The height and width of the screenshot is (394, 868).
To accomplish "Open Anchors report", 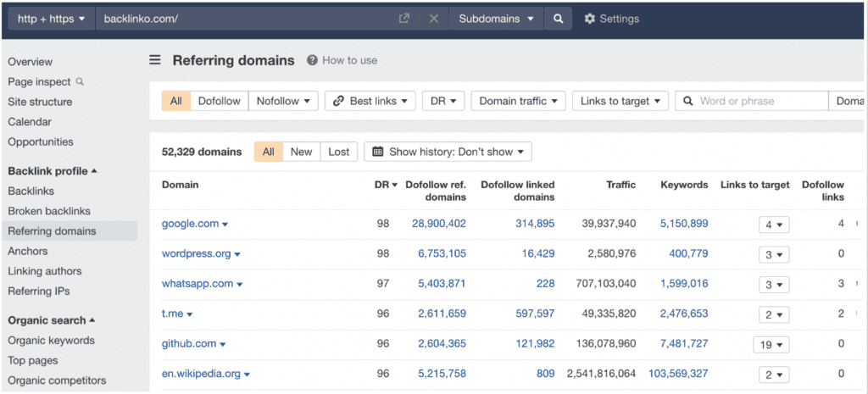I will click(x=28, y=251).
